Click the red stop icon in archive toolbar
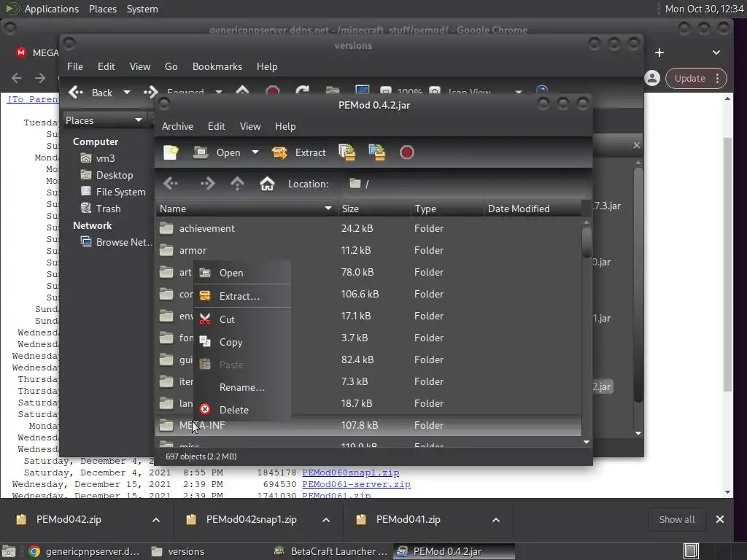Viewport: 747px width, 560px height. (407, 152)
